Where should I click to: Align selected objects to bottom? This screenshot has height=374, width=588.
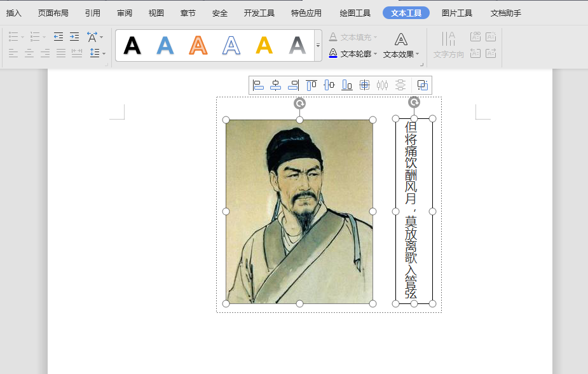347,85
